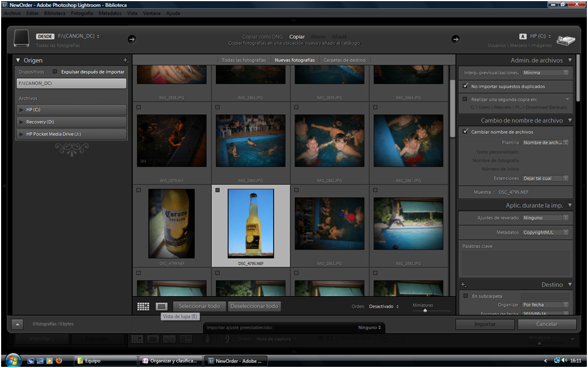Collapse Cambio de nombre de archivo panel

(570, 120)
